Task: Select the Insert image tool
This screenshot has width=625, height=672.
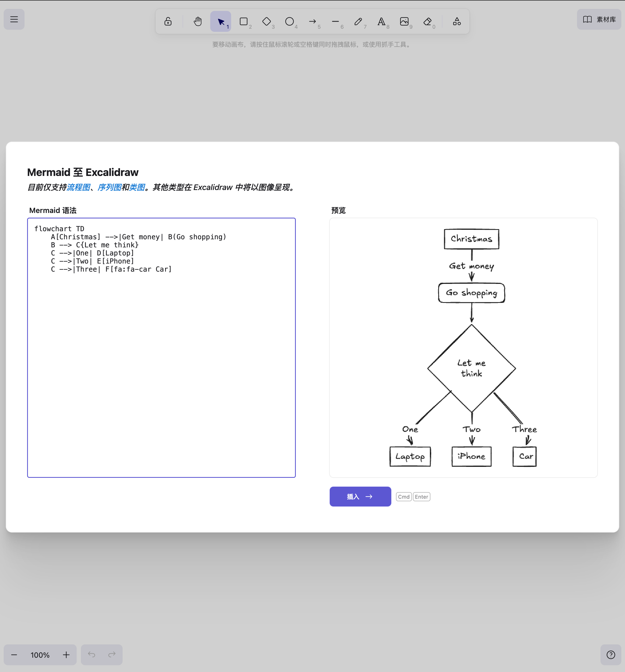Action: pos(404,22)
